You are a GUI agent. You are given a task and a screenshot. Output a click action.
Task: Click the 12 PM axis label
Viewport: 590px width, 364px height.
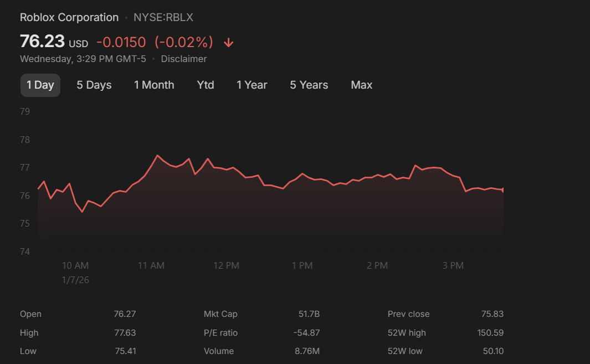tap(226, 266)
